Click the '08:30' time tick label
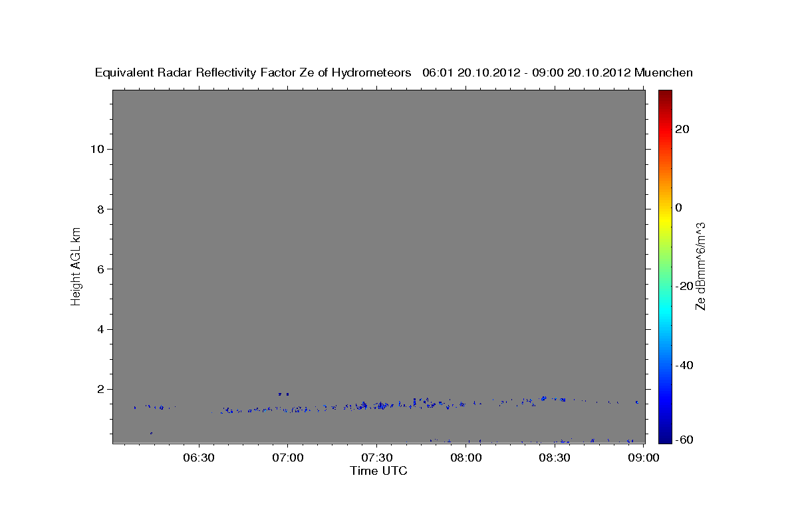Viewport: 798px width, 532px height. point(555,458)
